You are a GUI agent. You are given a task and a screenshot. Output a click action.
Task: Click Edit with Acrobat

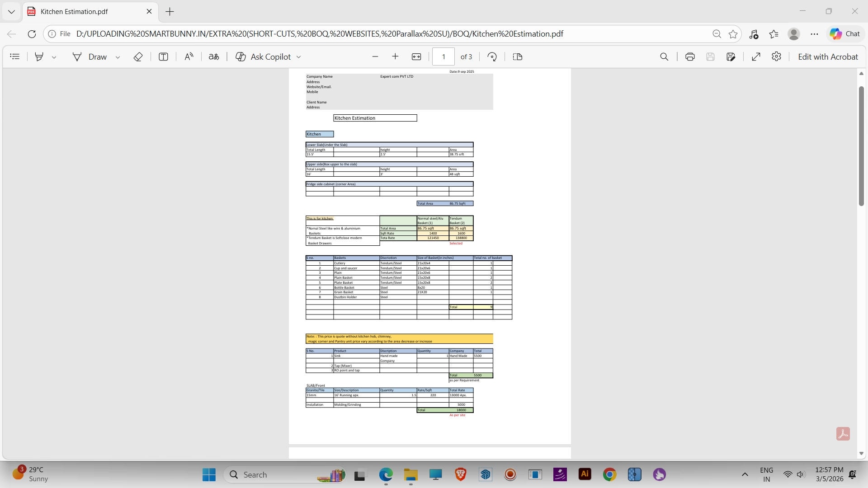(x=827, y=56)
